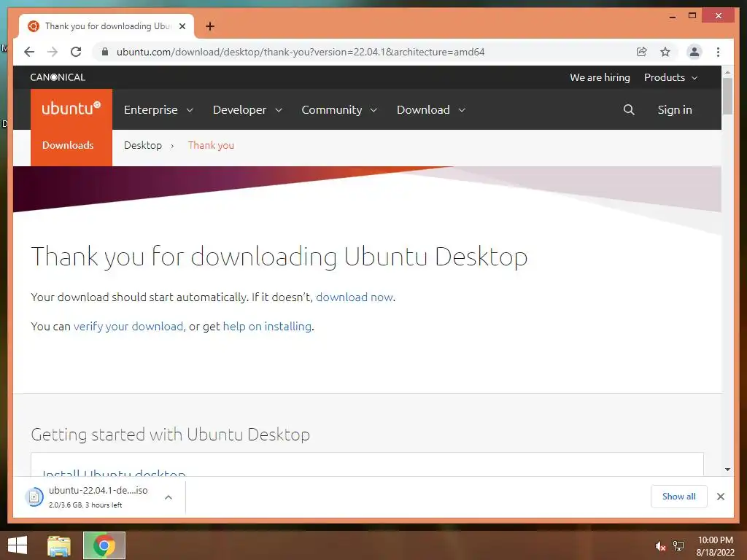
Task: Click 'Show all' downloads button
Action: [679, 497]
